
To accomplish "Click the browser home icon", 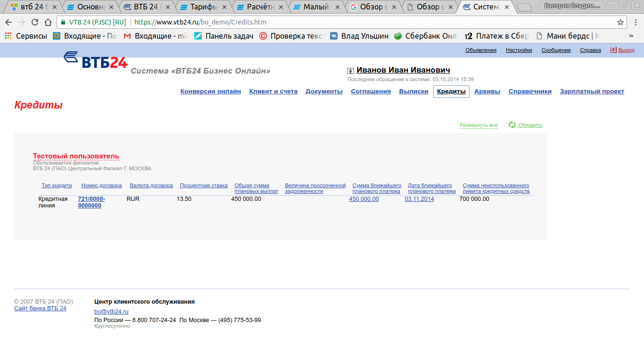I will [48, 22].
